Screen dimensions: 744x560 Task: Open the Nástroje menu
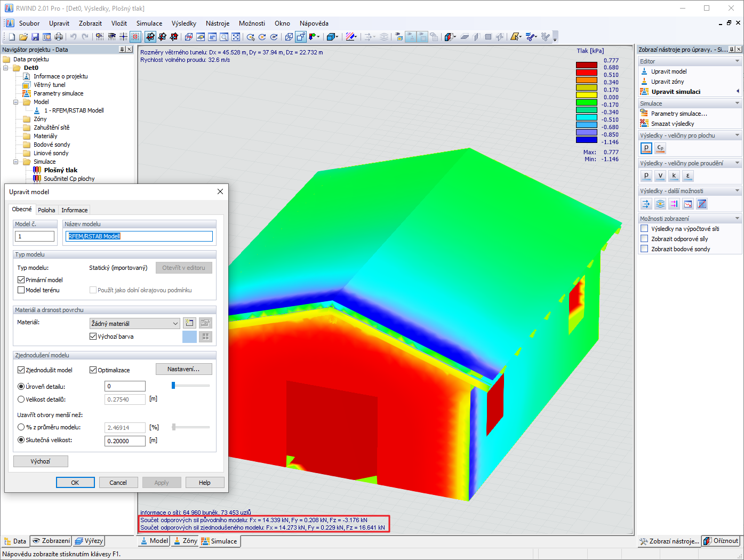coord(218,23)
